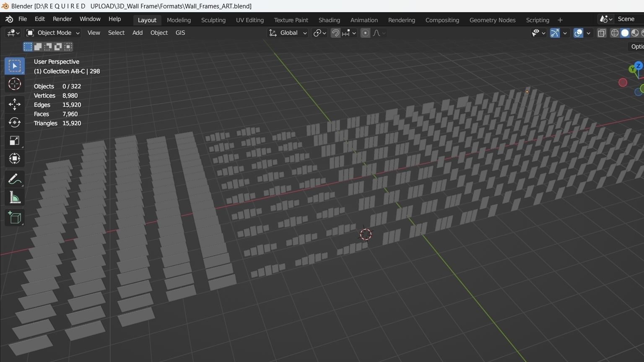Image resolution: width=644 pixels, height=362 pixels.
Task: Open the transform pivot point dropdown
Action: pos(319,33)
